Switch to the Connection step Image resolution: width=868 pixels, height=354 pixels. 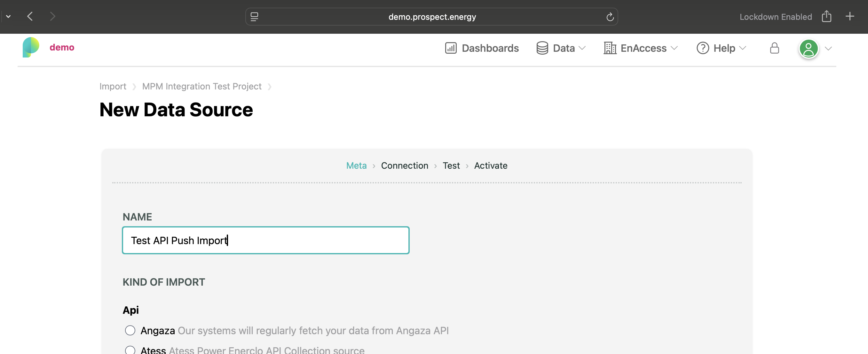(x=404, y=165)
